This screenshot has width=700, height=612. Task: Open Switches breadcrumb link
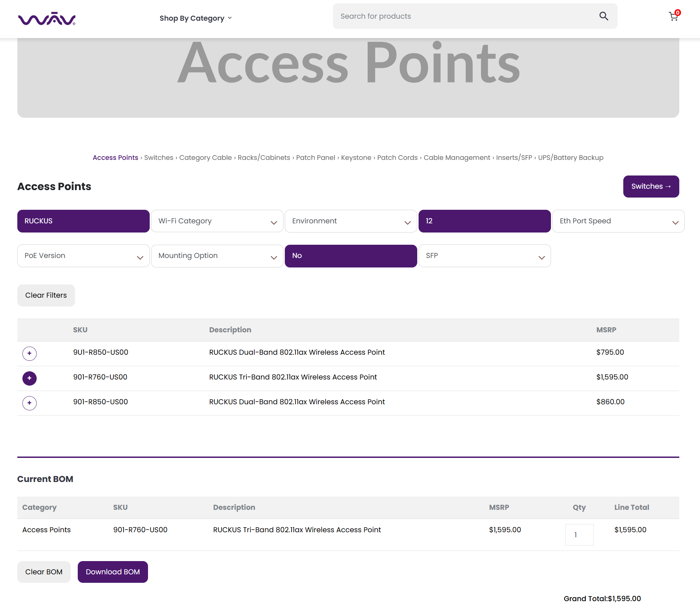click(159, 158)
